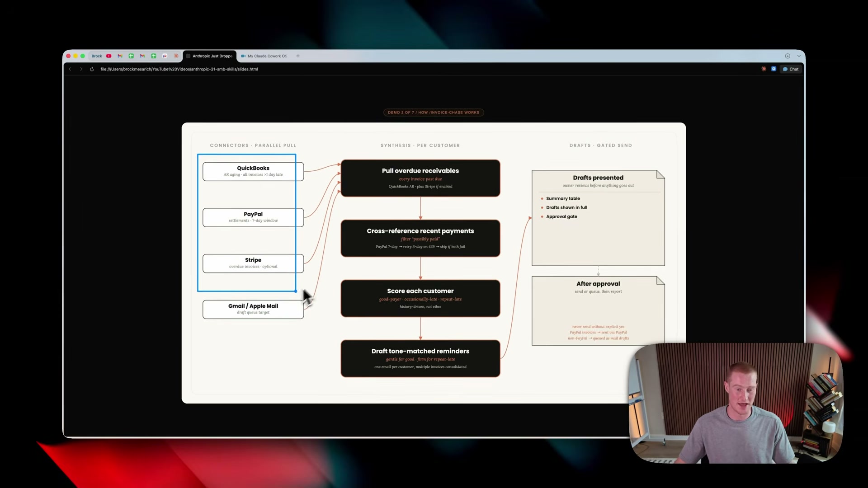
Task: Open the Claude starburst pinned tab
Action: pos(176,56)
